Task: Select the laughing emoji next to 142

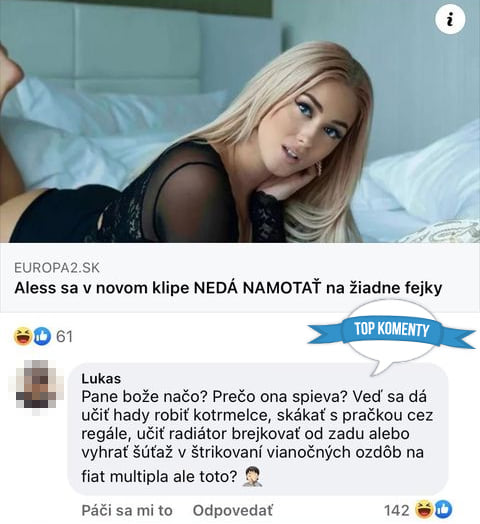Action: [424, 510]
